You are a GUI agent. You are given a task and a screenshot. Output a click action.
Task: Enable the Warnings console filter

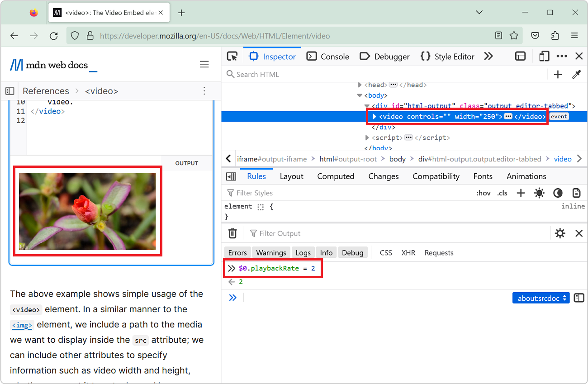[270, 252]
